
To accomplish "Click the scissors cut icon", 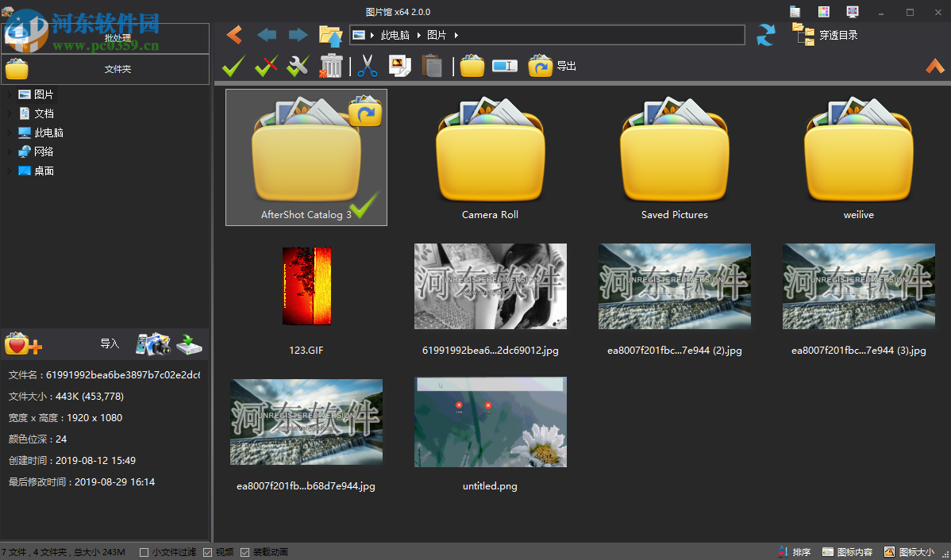I will click(367, 66).
